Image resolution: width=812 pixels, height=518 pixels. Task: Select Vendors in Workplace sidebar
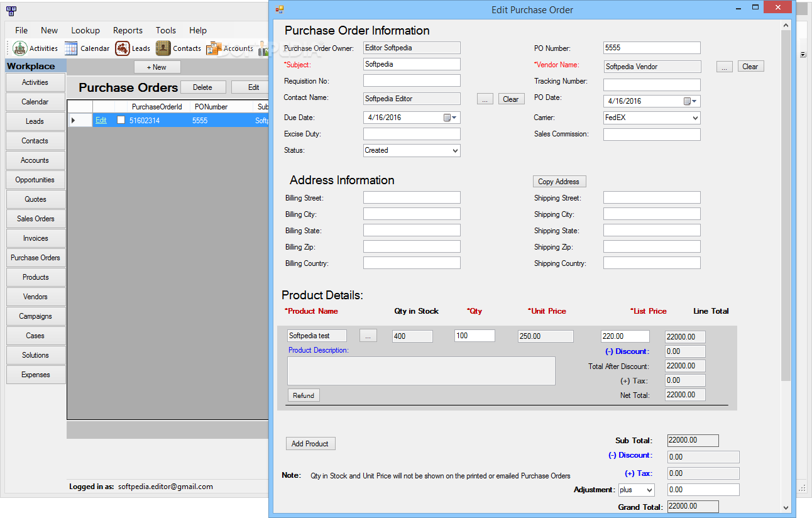point(35,297)
